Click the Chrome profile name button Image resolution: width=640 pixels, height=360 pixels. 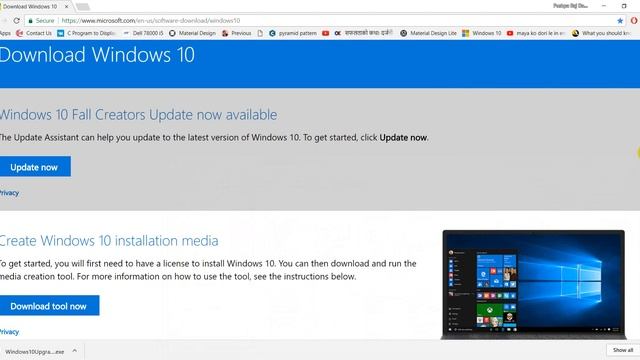[x=571, y=6]
